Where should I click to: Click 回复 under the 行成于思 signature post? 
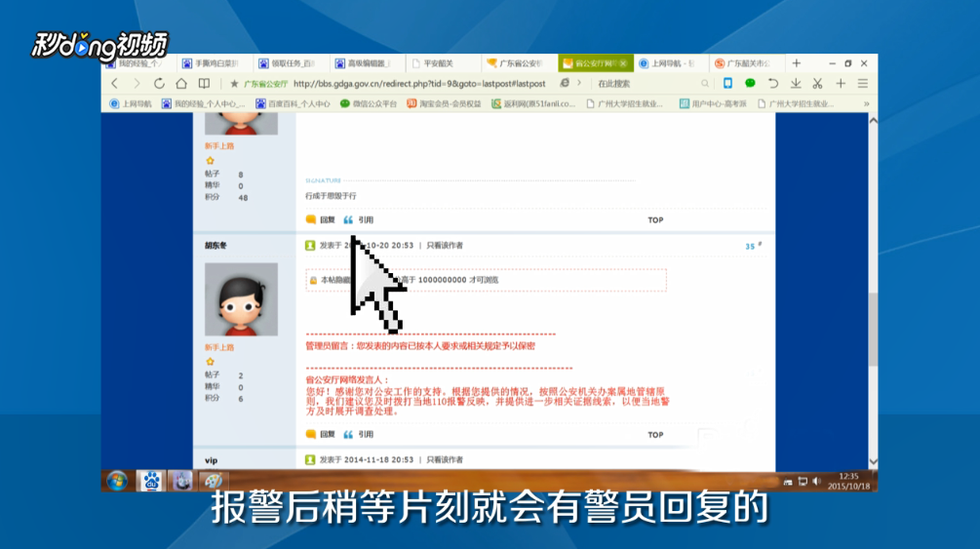[x=321, y=219]
